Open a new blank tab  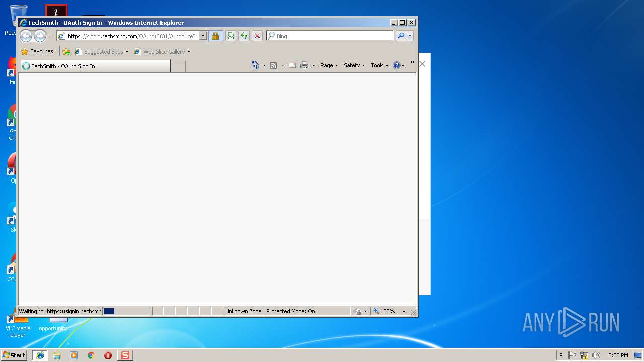coord(178,66)
